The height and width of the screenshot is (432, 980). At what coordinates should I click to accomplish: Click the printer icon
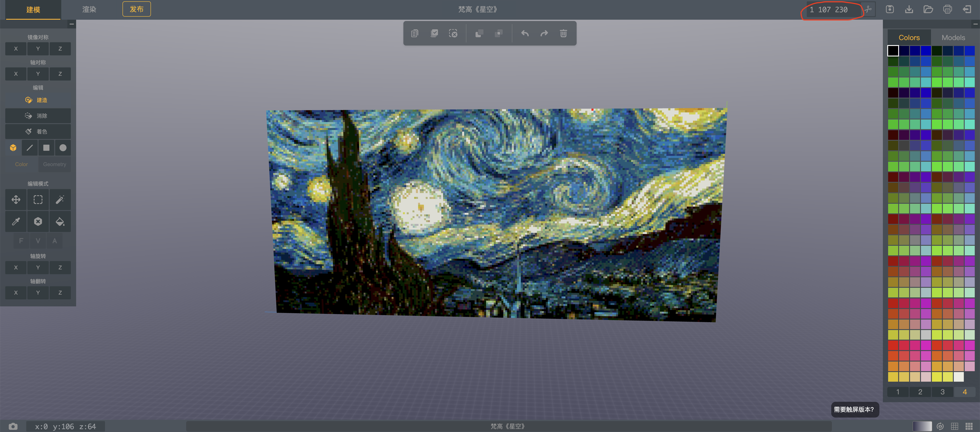[x=948, y=9]
